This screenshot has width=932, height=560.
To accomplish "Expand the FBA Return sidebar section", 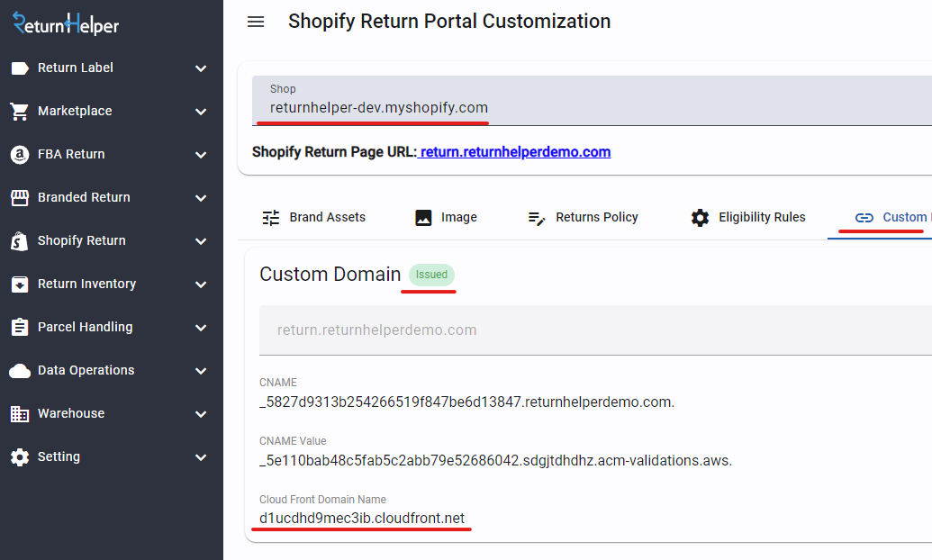I will pyautogui.click(x=201, y=154).
